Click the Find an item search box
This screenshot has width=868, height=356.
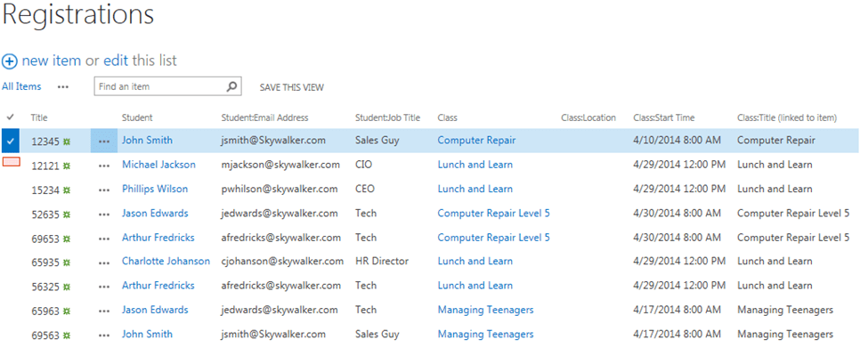[158, 86]
